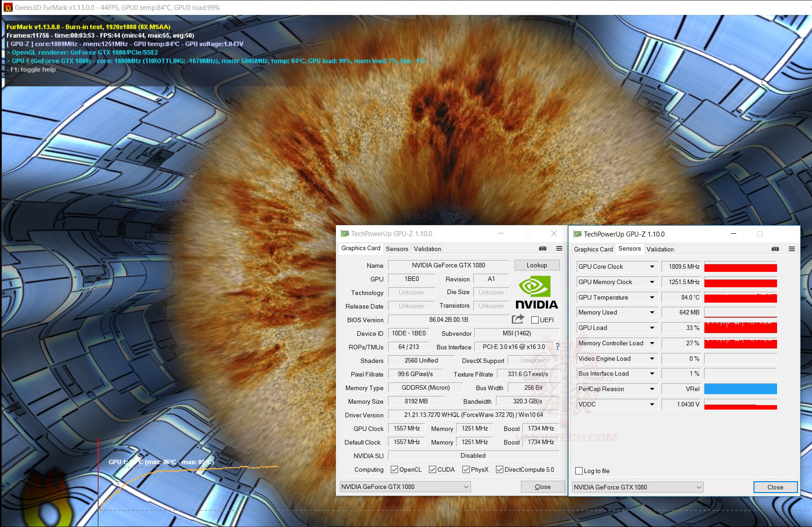Select the Sensors tab in the right GPU-Z window
The height and width of the screenshot is (527, 812).
coord(630,249)
